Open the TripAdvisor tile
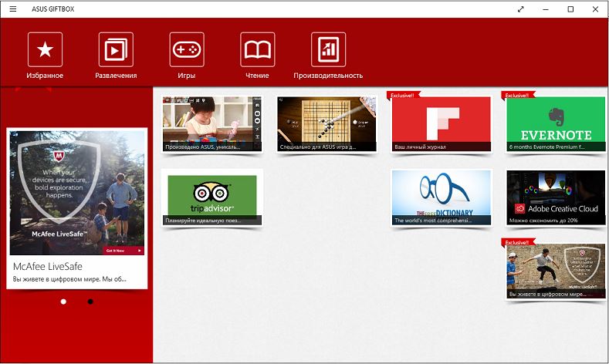The height and width of the screenshot is (364, 609). [x=212, y=197]
